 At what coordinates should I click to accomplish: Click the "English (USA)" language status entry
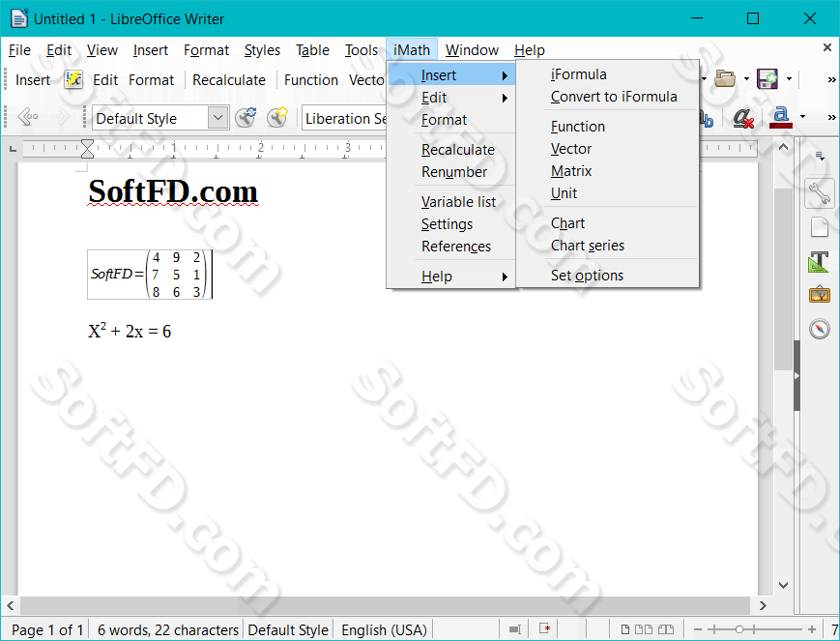tap(384, 629)
